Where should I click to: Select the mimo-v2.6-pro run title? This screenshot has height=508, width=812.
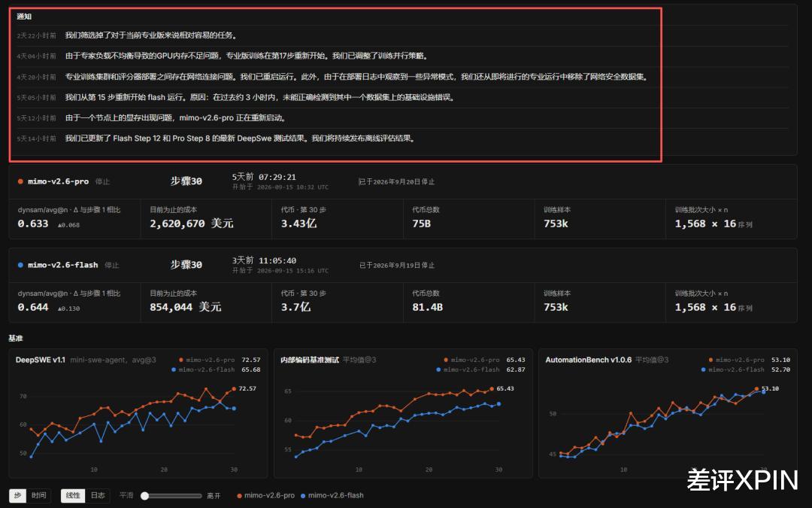[x=58, y=181]
